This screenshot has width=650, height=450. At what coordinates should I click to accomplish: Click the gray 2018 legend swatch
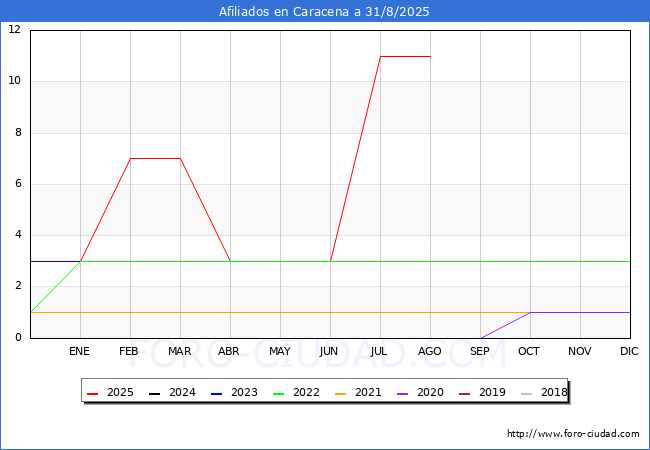(526, 393)
